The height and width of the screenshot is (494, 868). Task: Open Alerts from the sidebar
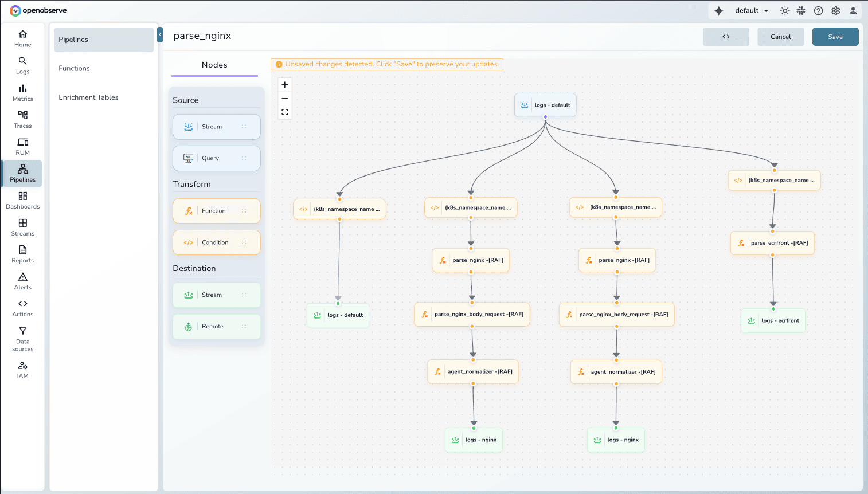pos(22,280)
